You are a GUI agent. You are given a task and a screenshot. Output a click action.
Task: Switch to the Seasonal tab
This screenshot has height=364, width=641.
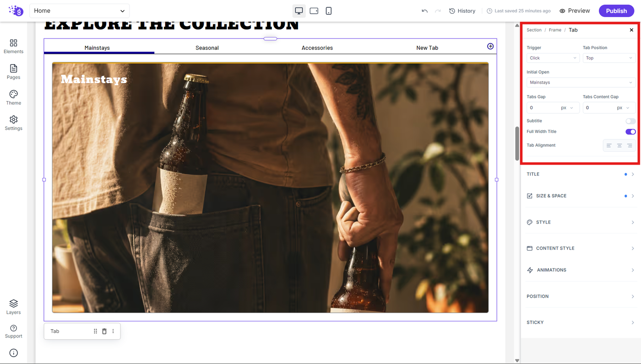pyautogui.click(x=207, y=48)
